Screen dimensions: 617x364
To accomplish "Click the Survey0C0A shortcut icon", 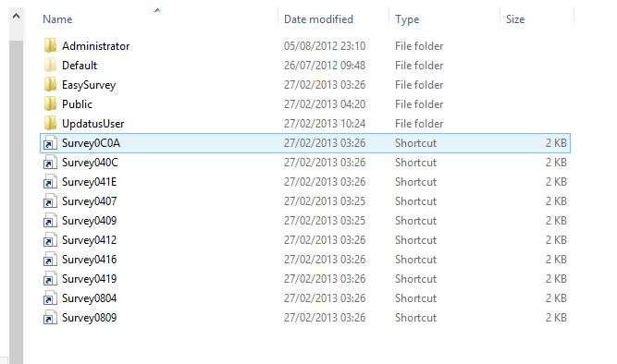I will [50, 143].
